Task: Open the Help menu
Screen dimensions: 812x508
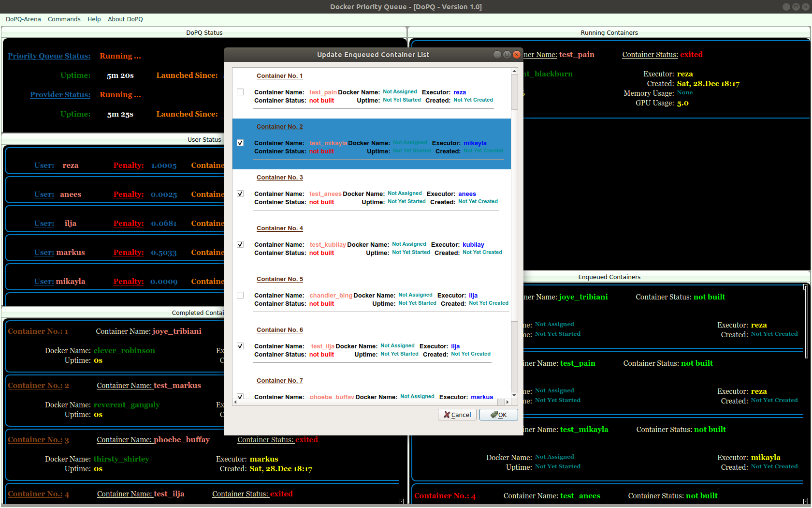Action: click(94, 19)
